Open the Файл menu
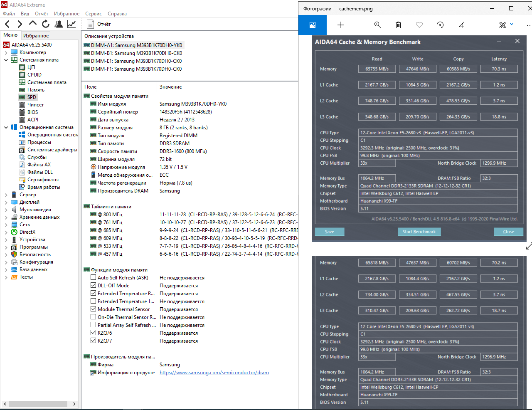Image resolution: width=532 pixels, height=410 pixels. coord(9,14)
